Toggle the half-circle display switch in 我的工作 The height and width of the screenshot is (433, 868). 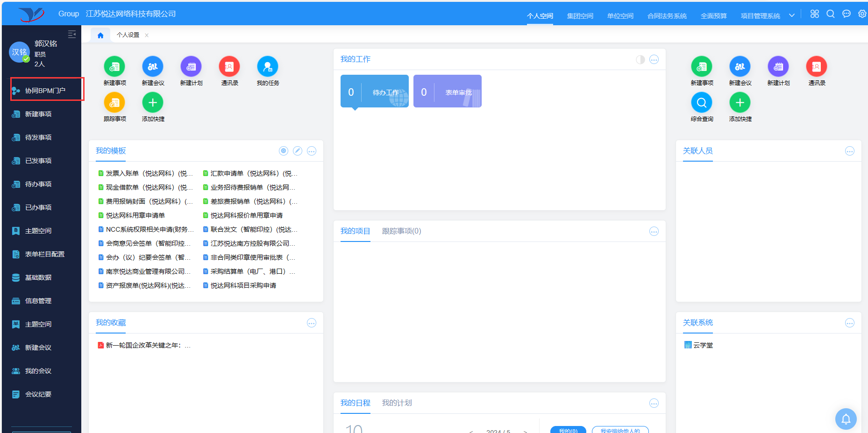640,59
